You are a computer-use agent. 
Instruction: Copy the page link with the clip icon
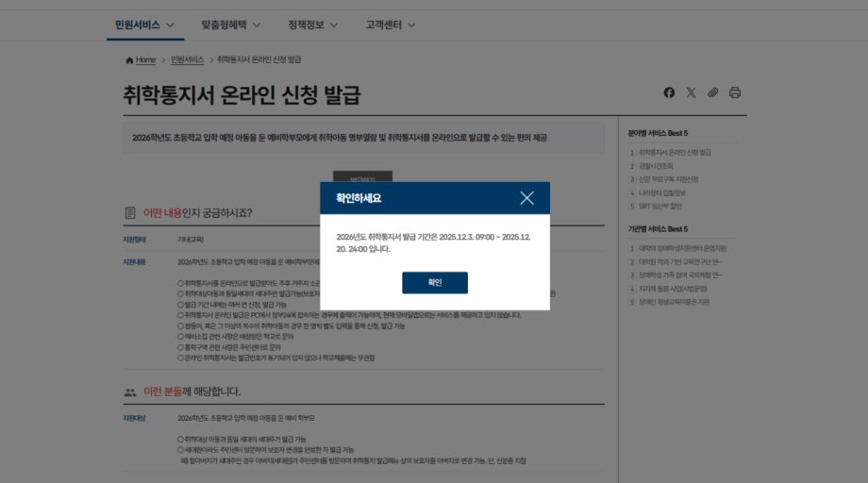point(712,92)
